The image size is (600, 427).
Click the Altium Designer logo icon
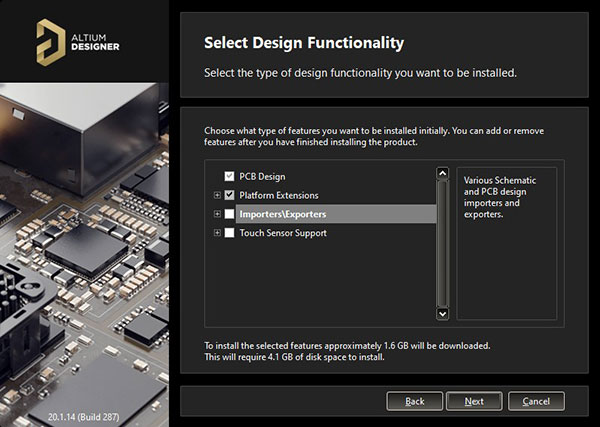(51, 42)
